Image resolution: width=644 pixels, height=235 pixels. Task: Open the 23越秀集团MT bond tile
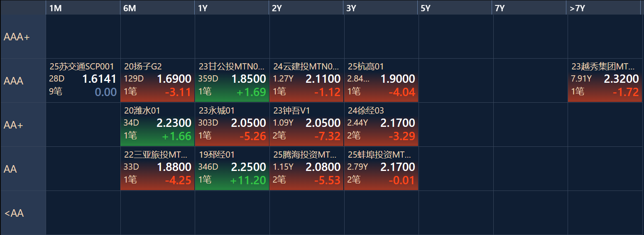point(605,80)
